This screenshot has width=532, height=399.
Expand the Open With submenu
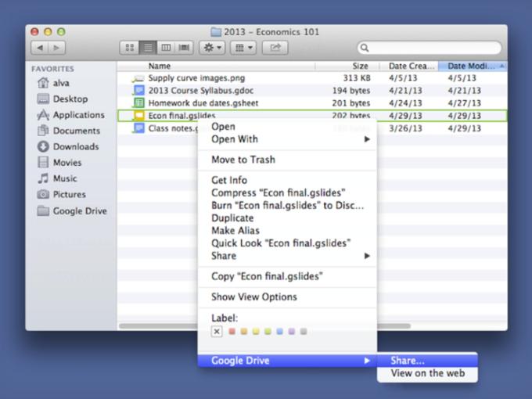[x=287, y=139]
